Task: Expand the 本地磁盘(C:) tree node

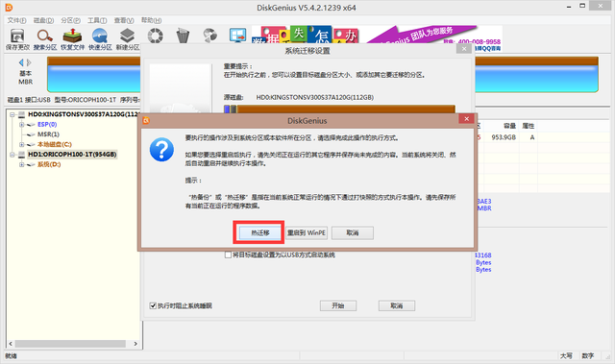Action: point(21,145)
